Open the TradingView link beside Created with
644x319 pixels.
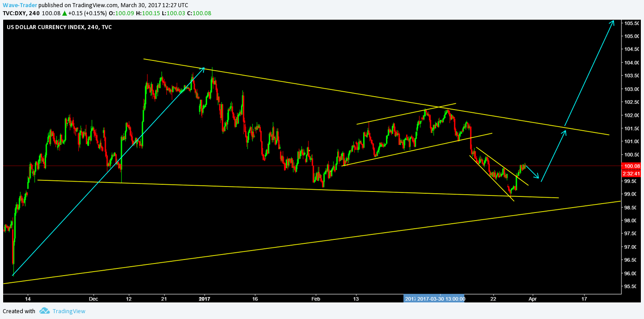click(68, 311)
